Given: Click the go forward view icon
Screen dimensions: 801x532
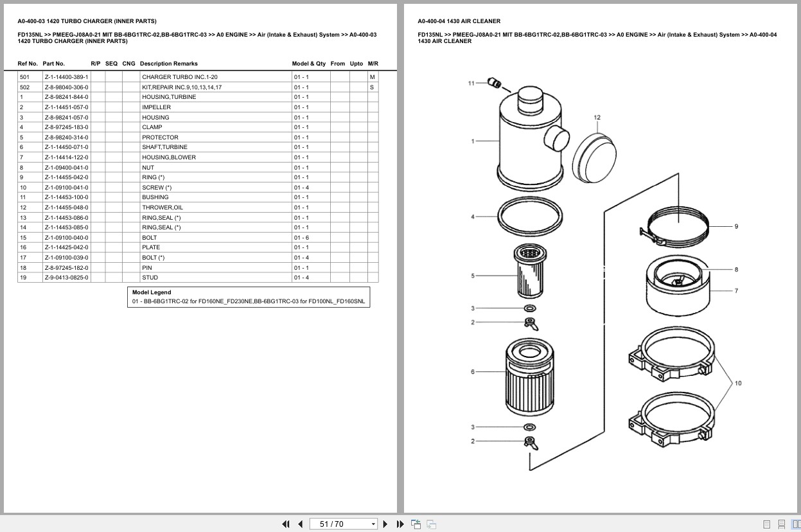Looking at the screenshot, I should (x=431, y=524).
